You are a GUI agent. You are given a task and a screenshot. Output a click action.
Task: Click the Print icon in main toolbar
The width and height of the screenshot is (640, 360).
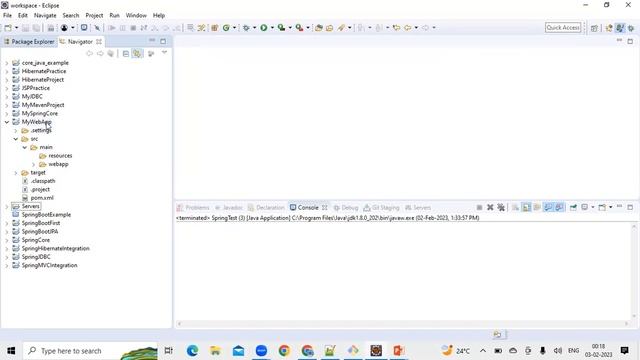pyautogui.click(x=51, y=28)
